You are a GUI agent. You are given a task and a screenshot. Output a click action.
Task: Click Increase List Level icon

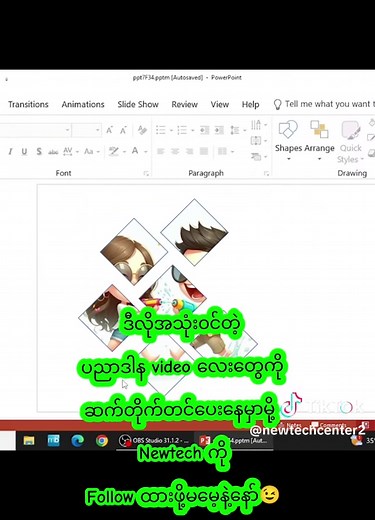[219, 130]
